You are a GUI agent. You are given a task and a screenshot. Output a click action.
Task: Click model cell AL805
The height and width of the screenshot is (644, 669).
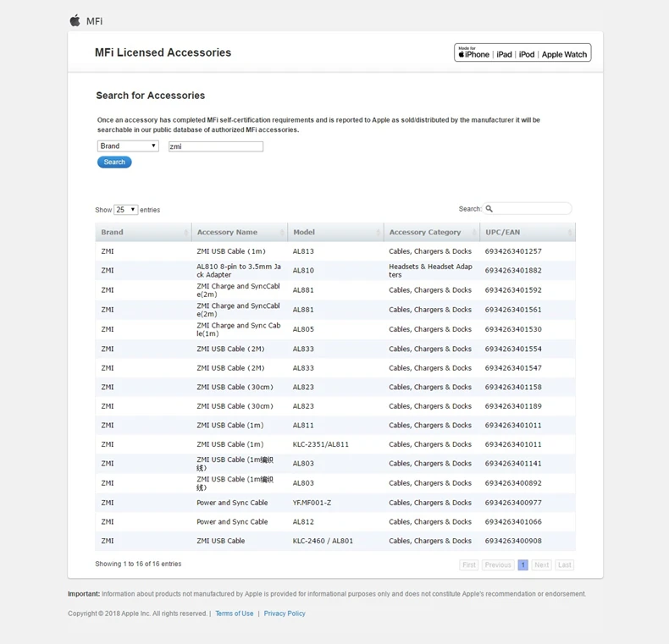click(303, 329)
